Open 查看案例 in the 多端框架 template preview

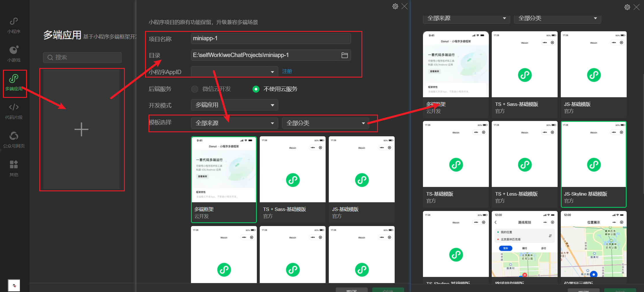click(x=202, y=176)
